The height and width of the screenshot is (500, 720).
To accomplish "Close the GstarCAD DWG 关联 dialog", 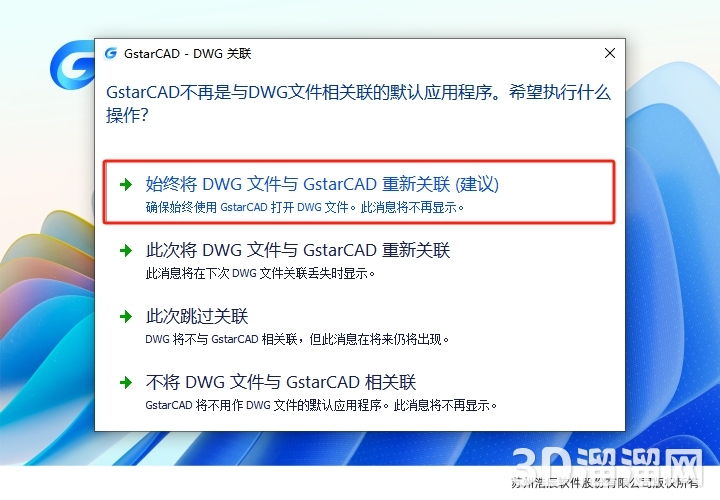I will 610,53.
